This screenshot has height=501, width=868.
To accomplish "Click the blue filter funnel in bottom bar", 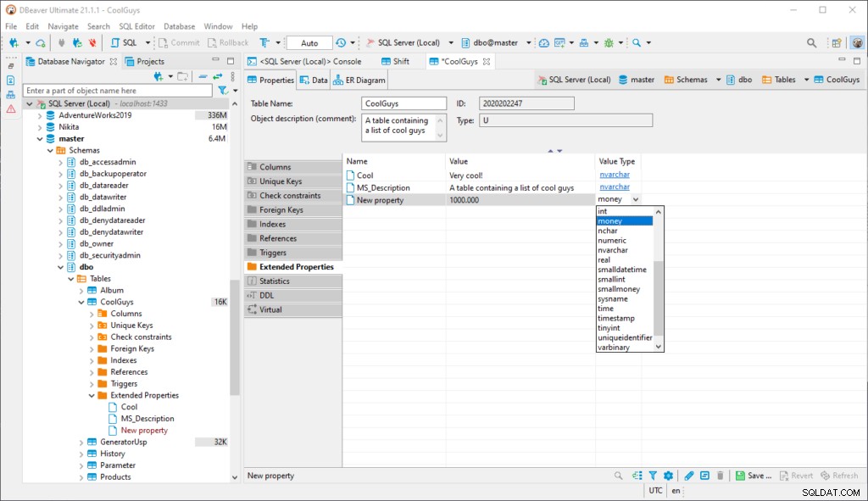I will coord(654,476).
